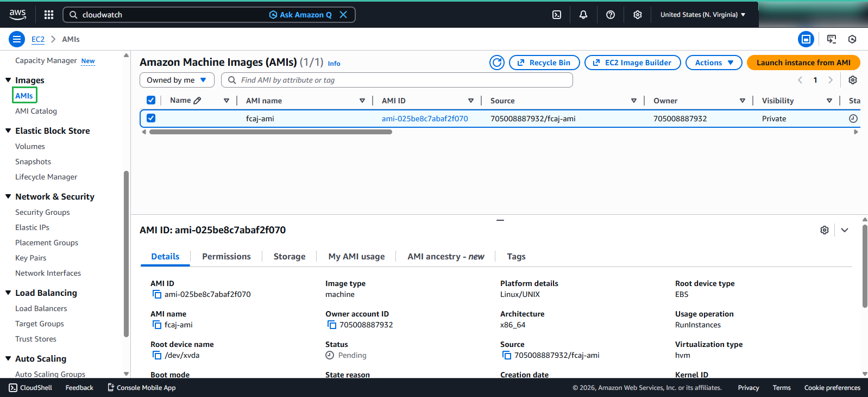
Task: Open EC2 Image Builder
Action: click(x=633, y=63)
